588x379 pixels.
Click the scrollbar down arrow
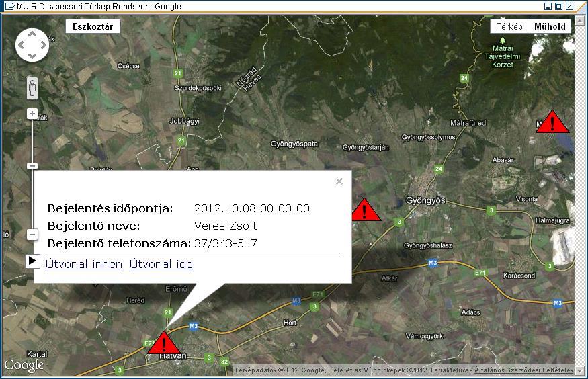tap(580, 370)
